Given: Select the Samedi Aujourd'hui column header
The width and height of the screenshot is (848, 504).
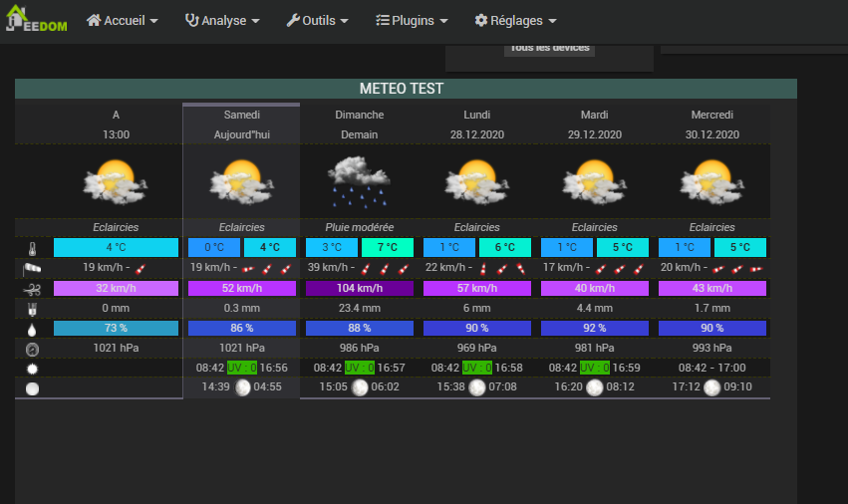Looking at the screenshot, I should click(242, 125).
